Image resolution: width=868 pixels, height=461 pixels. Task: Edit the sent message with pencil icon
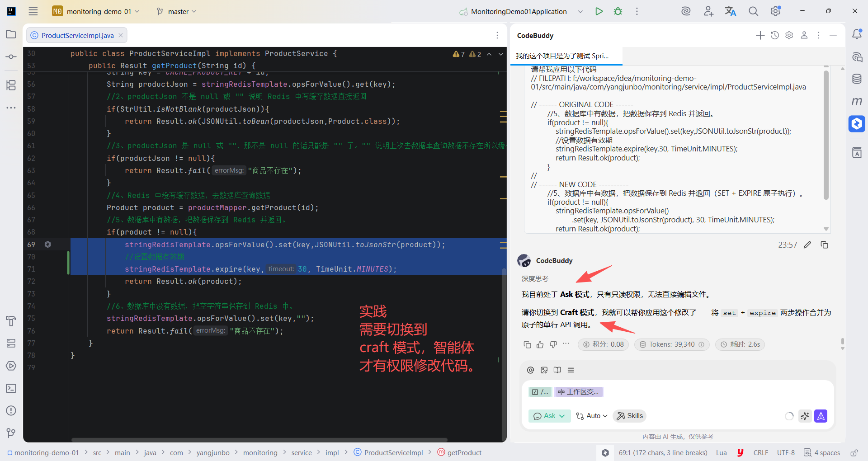(807, 245)
